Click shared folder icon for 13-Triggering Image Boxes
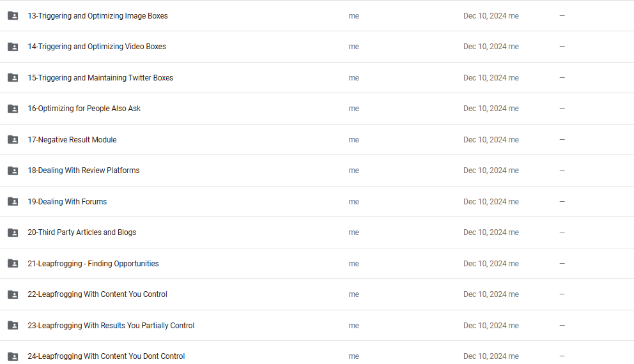This screenshot has height=364, width=634. (x=13, y=16)
